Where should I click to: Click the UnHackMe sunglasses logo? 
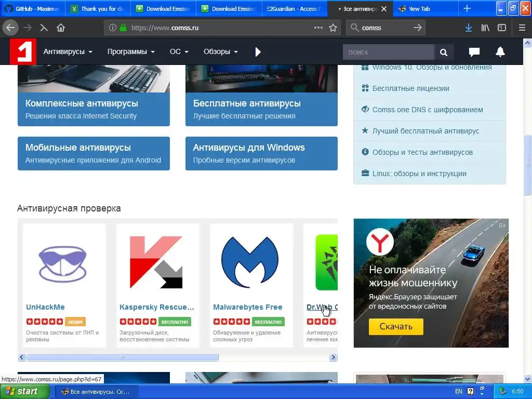point(63,264)
